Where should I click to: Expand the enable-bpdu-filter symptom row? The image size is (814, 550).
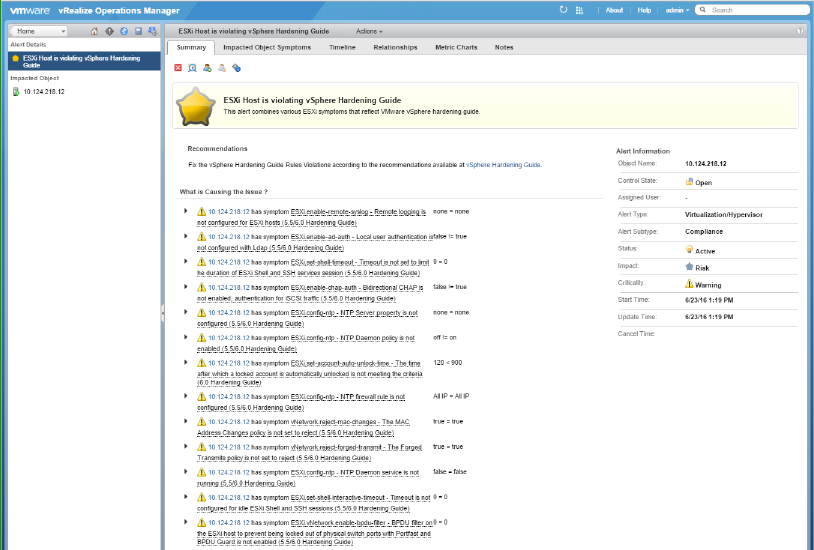point(185,522)
